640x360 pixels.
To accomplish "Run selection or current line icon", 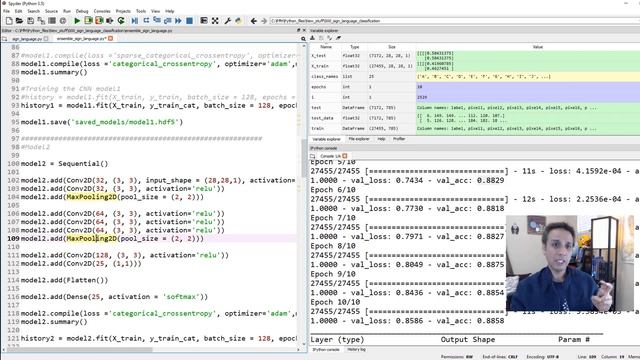I will click(x=110, y=20).
